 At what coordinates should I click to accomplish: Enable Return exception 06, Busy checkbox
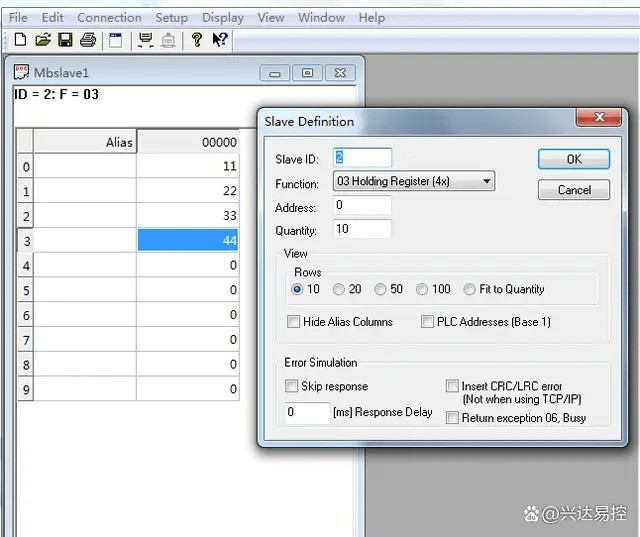click(452, 417)
